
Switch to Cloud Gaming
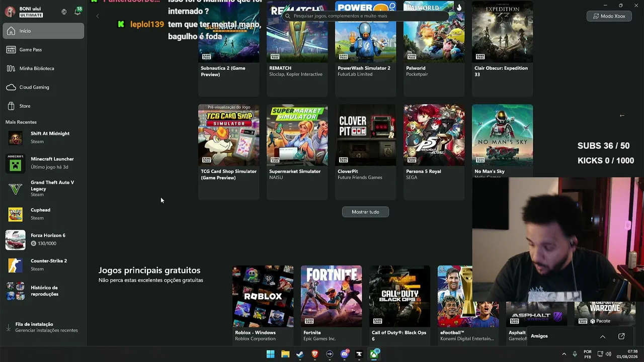(43, 87)
